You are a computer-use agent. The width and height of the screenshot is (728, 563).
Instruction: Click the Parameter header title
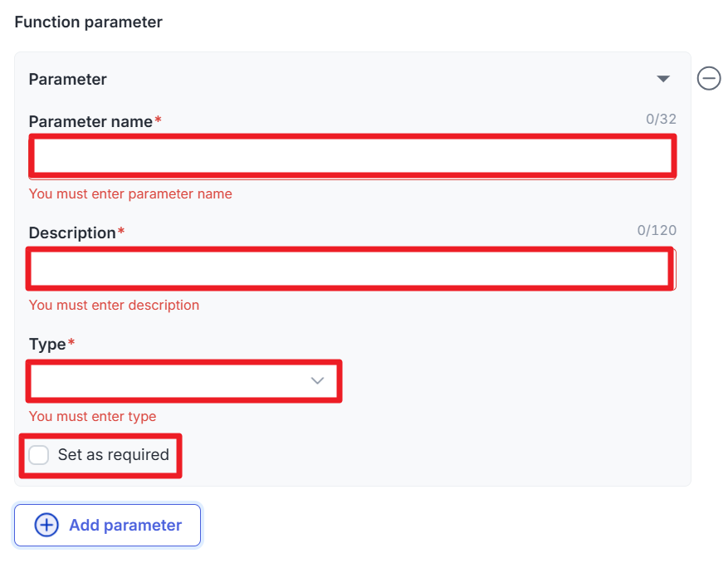pos(68,80)
